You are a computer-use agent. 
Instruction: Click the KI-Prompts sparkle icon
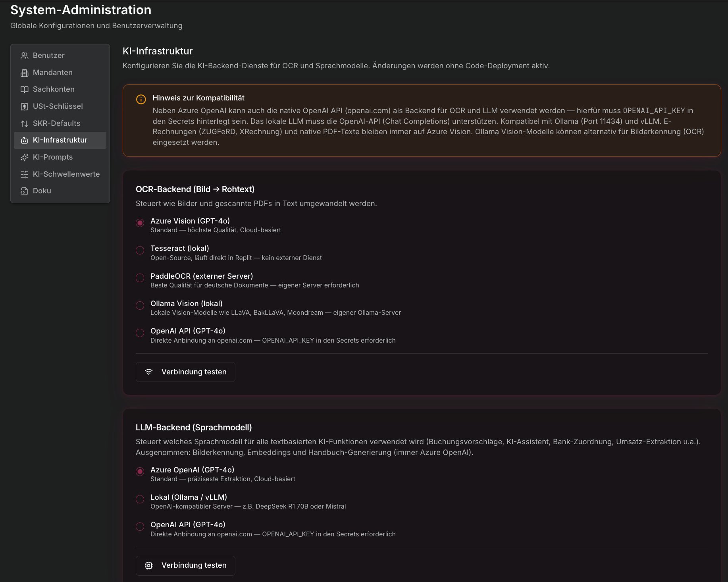point(24,157)
